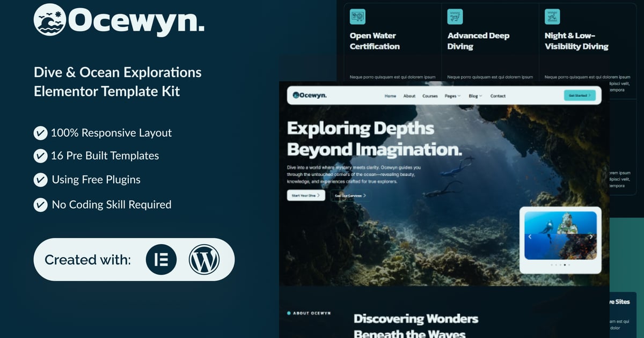This screenshot has width=644, height=338.
Task: Follow the See Our Services link
Action: tap(350, 196)
